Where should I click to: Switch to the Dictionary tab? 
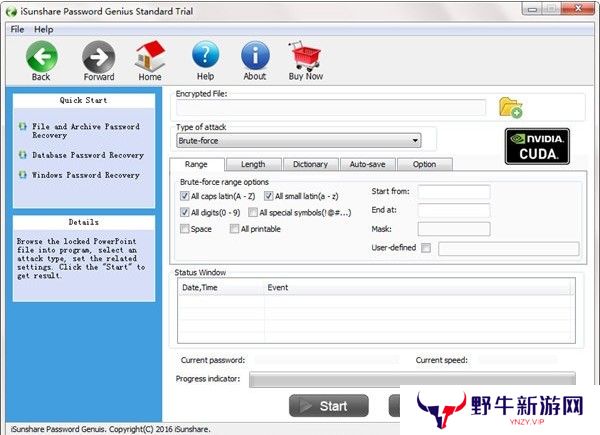click(310, 165)
